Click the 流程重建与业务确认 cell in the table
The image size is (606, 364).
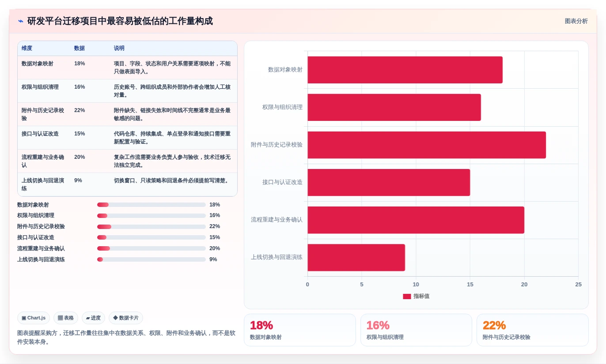43,161
